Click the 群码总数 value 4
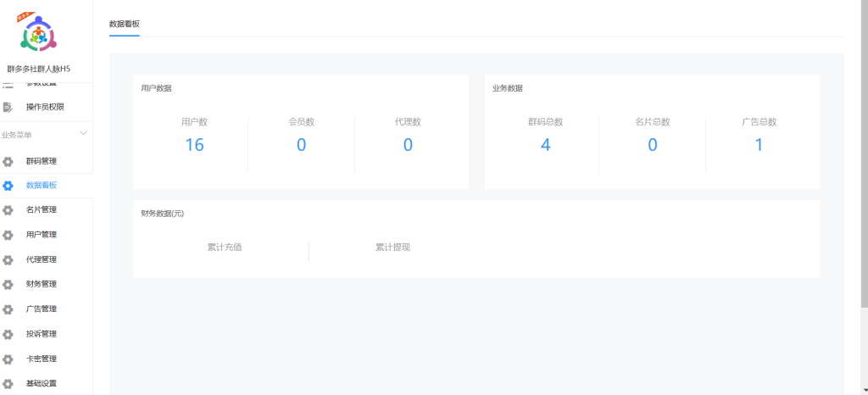 (x=545, y=145)
